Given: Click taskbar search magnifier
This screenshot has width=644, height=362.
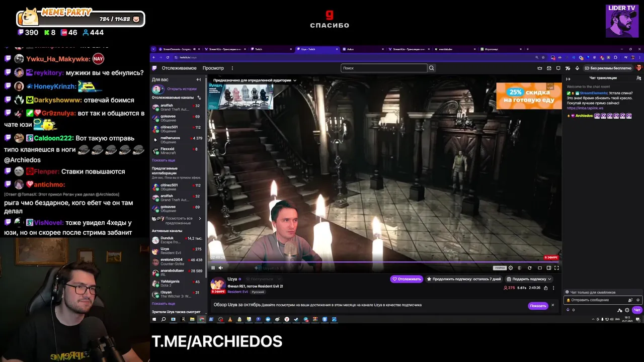Looking at the screenshot, I should click(x=164, y=319).
